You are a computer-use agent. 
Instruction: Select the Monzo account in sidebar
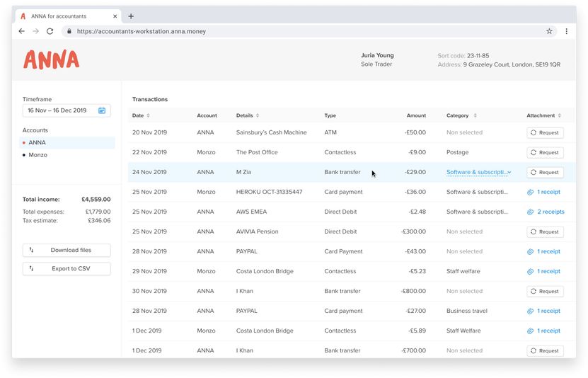[38, 155]
